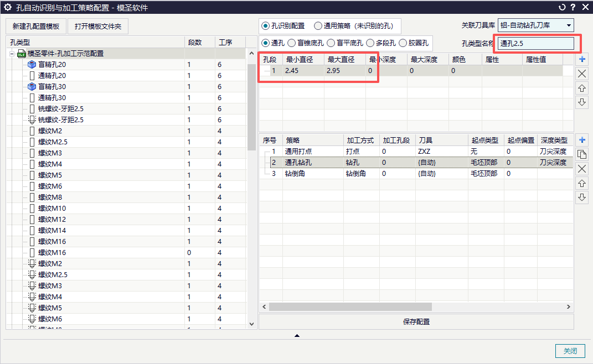Click the 颜色 column header
The image size is (593, 364).
coord(465,59)
